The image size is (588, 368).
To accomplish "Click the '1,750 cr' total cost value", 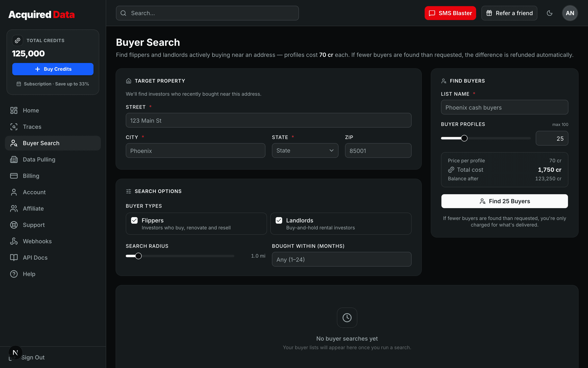I will [550, 170].
